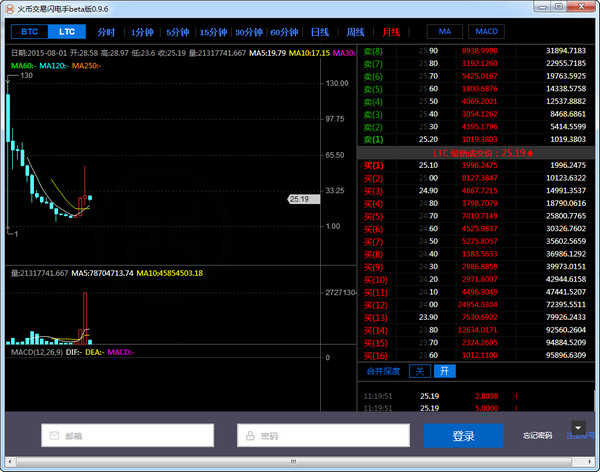
Task: Select the 15分钟 chart interval
Action: click(213, 32)
